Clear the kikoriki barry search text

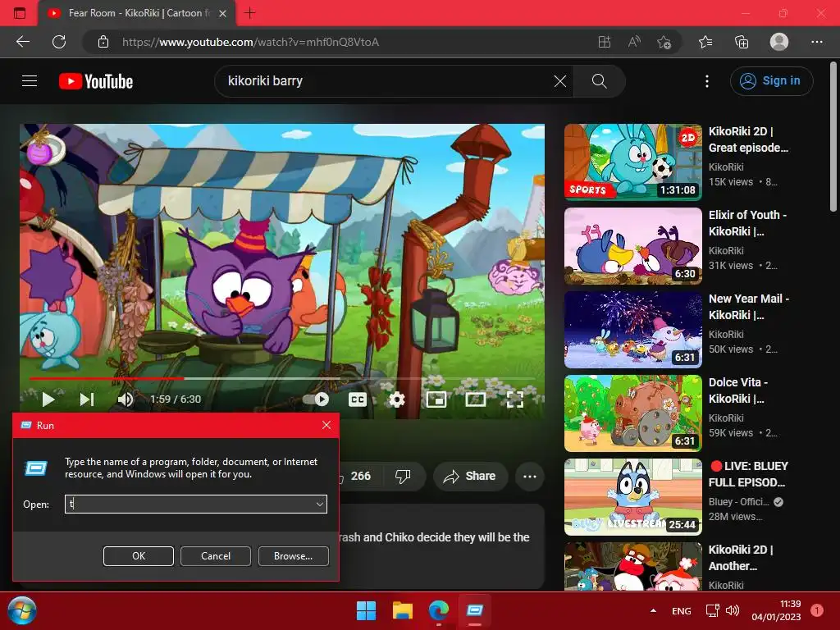point(559,81)
